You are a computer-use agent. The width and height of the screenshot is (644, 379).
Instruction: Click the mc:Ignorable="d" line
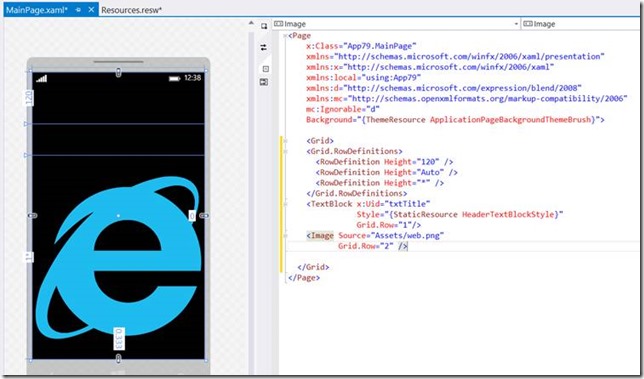click(343, 109)
